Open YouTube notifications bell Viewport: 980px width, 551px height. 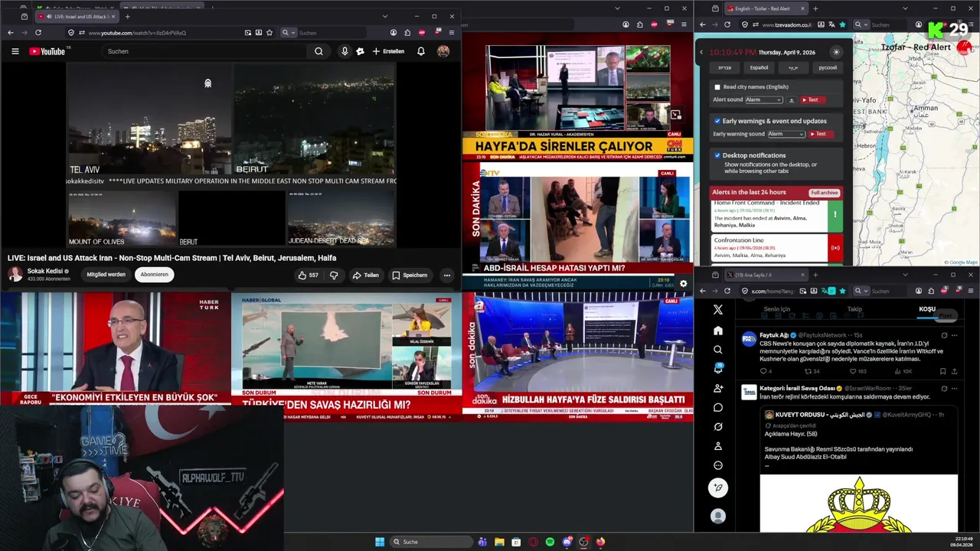click(420, 51)
